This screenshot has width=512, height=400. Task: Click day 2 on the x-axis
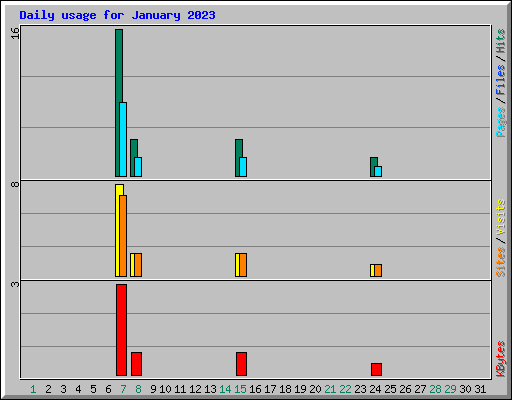(x=48, y=389)
